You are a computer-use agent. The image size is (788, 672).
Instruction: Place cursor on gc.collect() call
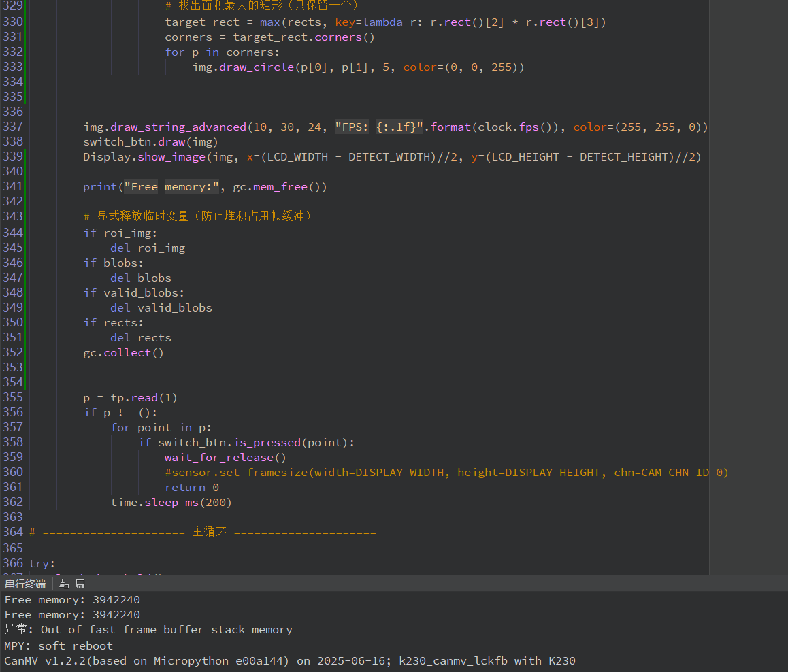123,352
